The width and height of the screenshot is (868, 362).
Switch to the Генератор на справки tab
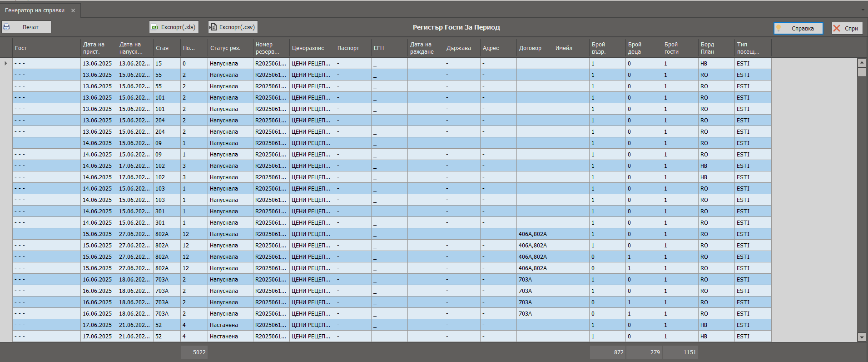coord(35,10)
